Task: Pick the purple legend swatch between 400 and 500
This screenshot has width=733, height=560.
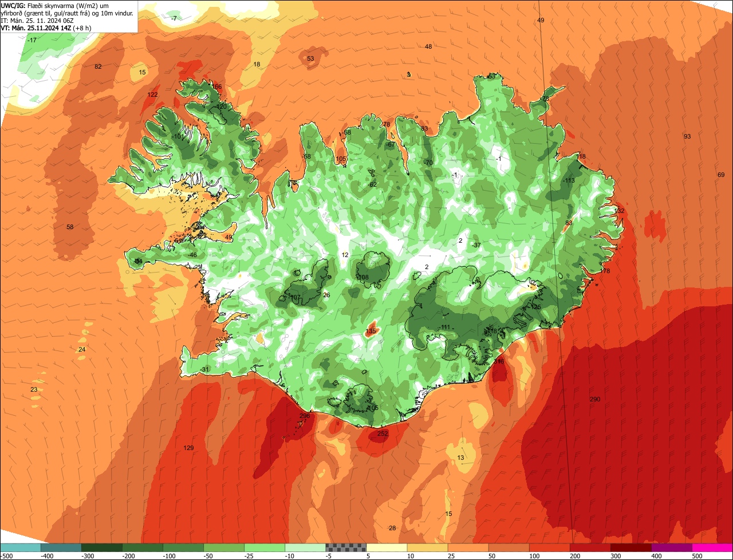Action: (672, 547)
